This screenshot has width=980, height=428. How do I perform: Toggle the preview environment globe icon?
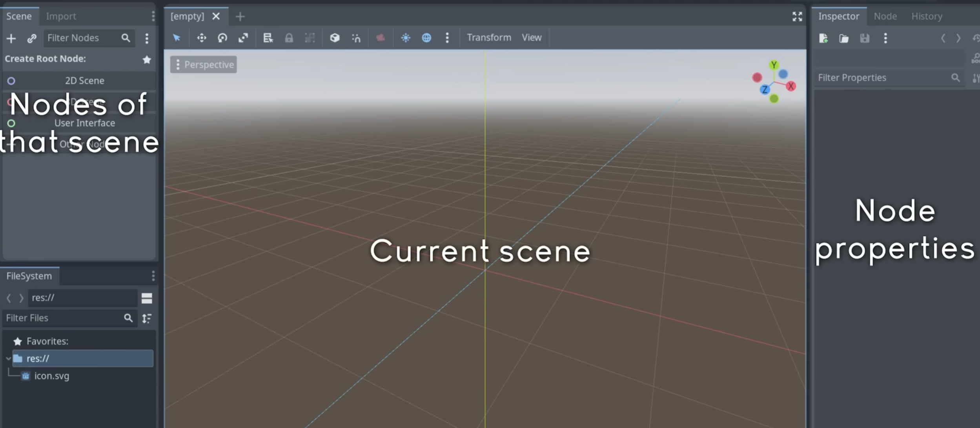tap(426, 38)
